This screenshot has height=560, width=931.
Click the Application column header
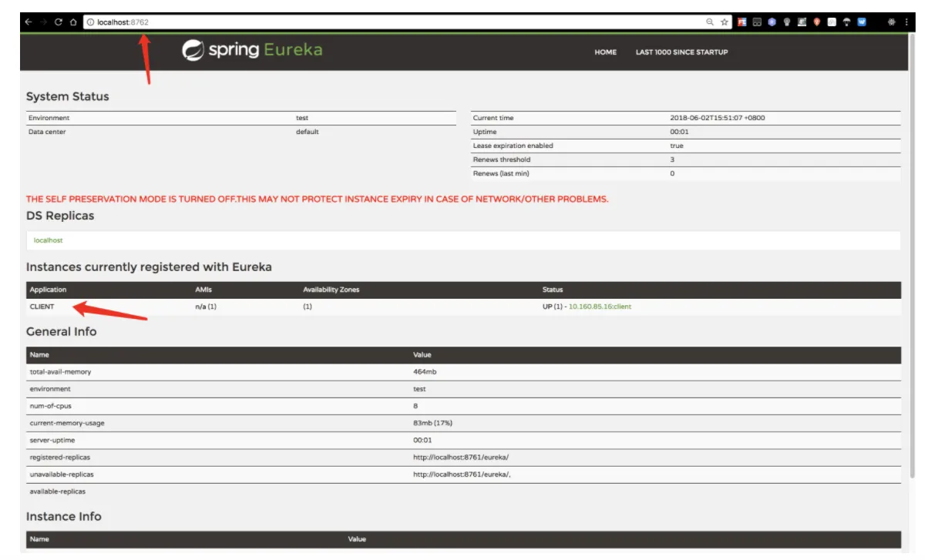coord(48,290)
